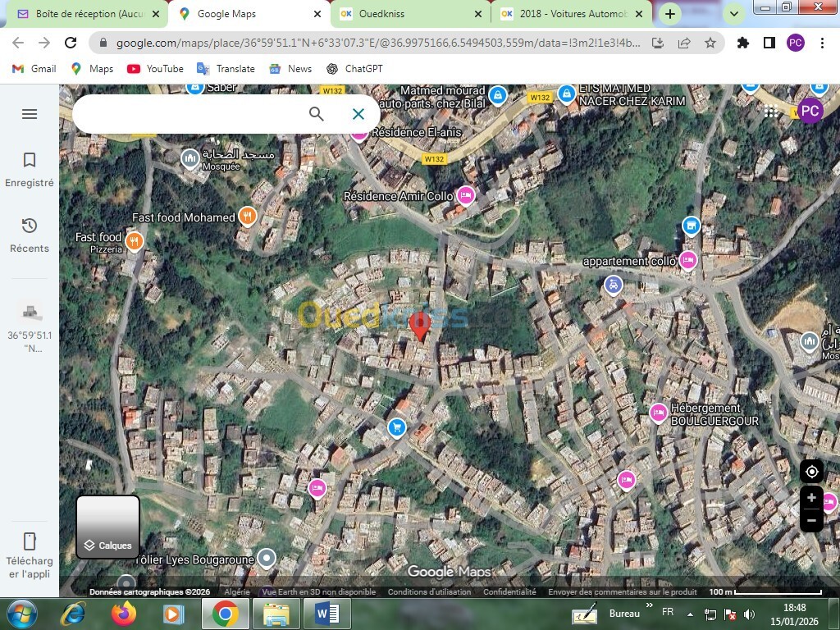
Task: Select Tôlier Lyes Bougaroune marker
Action: [267, 559]
